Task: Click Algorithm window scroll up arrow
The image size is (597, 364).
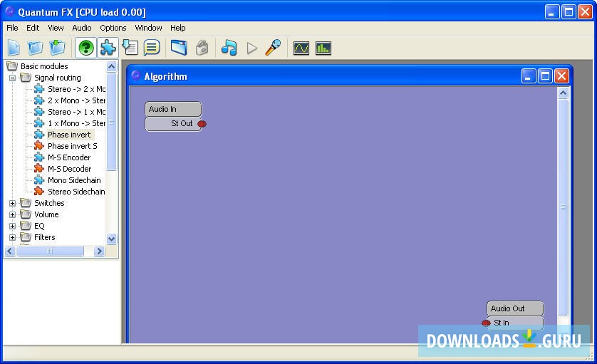Action: click(x=563, y=93)
